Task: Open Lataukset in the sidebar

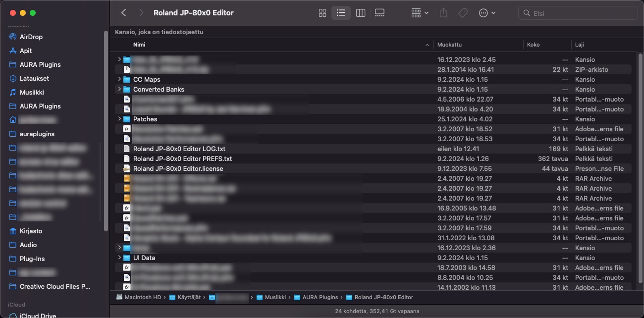Action: (x=34, y=78)
